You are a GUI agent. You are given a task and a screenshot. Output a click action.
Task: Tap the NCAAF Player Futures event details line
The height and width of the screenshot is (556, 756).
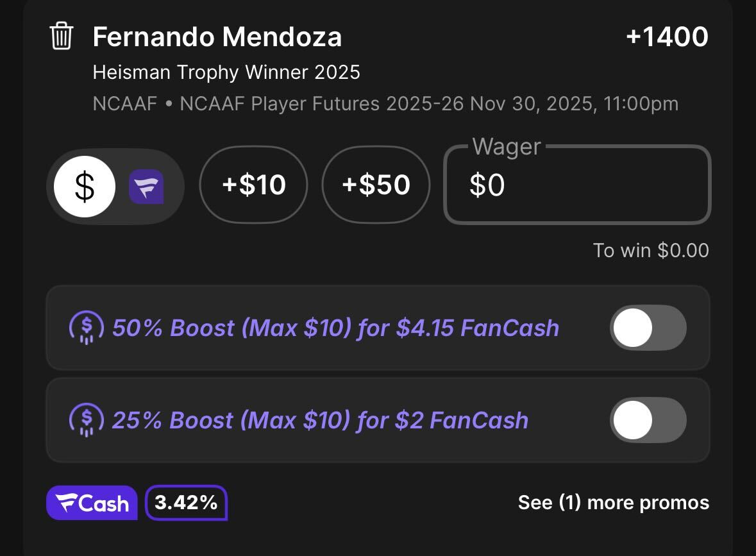pos(385,103)
